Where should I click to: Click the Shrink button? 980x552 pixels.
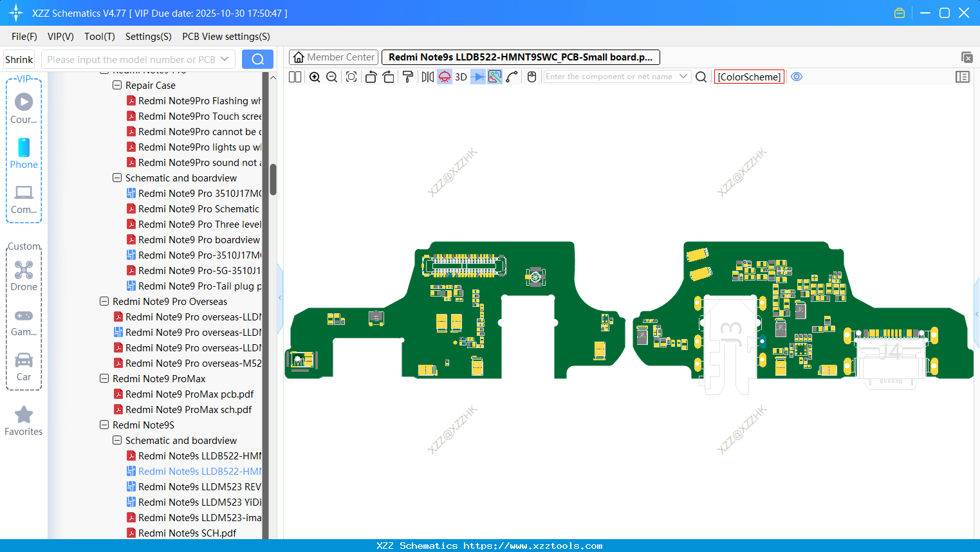coord(19,59)
